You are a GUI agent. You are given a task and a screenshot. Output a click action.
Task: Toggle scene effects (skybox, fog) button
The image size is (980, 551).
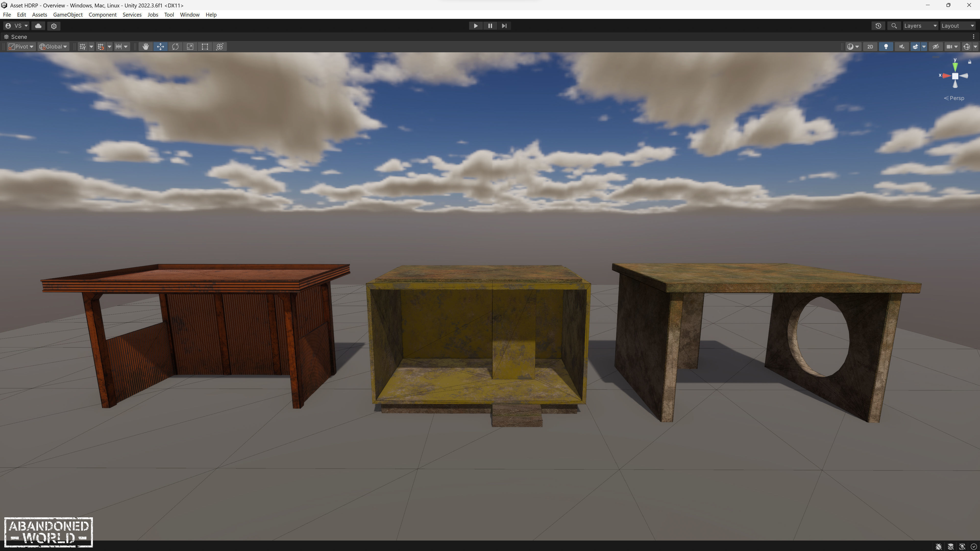pos(915,47)
